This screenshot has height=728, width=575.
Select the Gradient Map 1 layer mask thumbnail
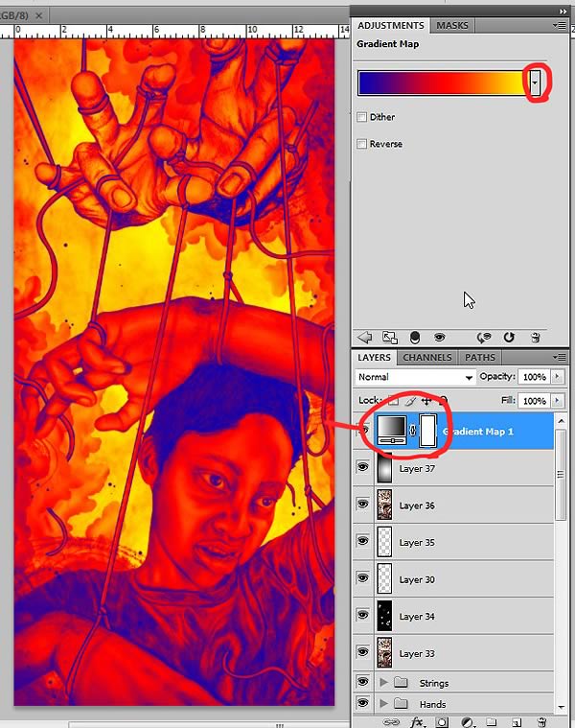click(427, 431)
